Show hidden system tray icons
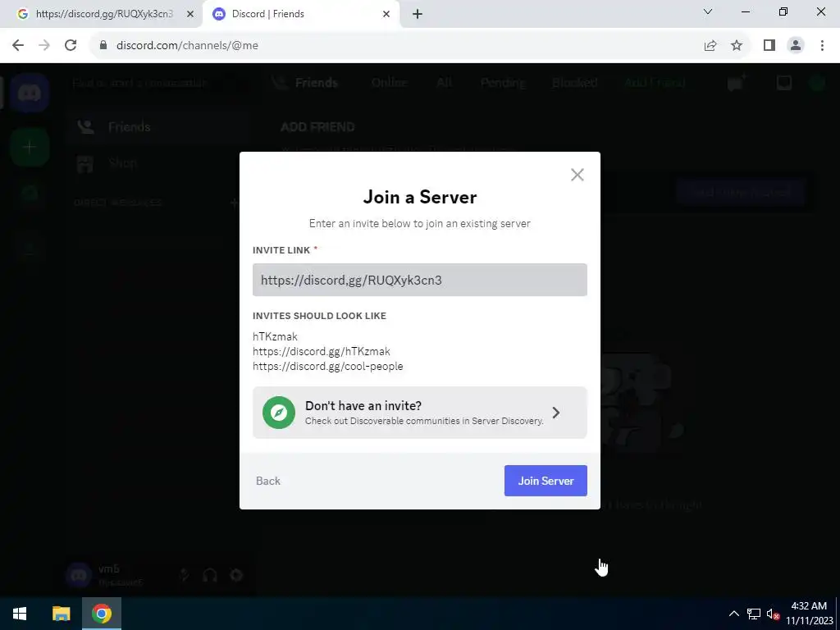Screen dimensions: 840x630 tap(734, 614)
